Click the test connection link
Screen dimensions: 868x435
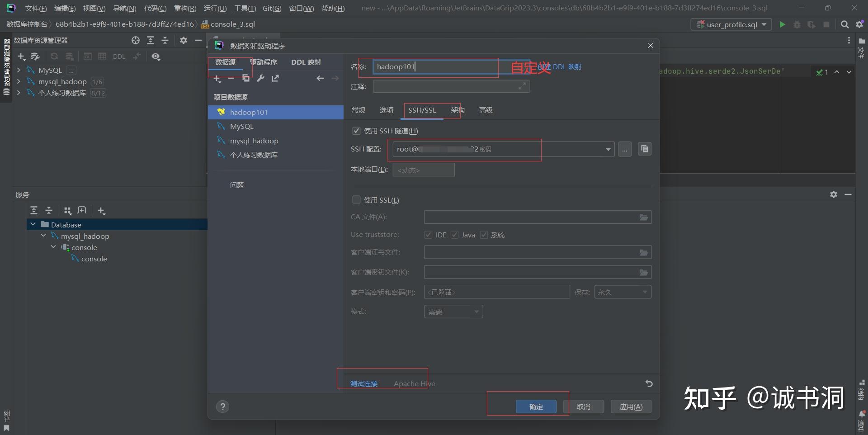pos(364,383)
